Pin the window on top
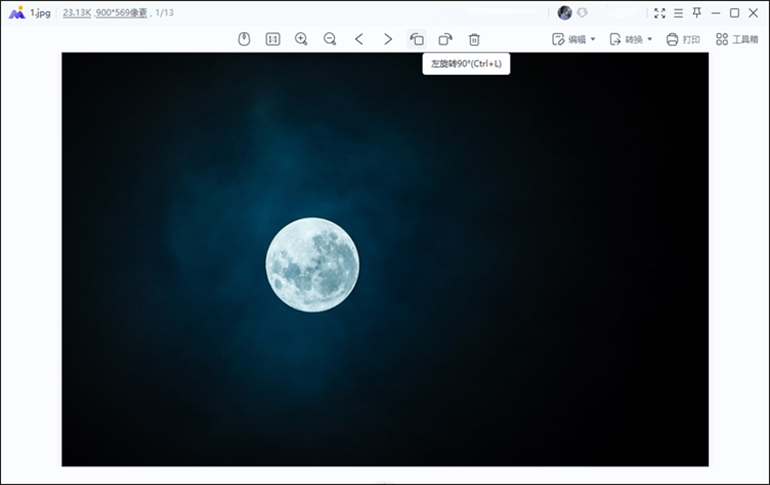770x485 pixels. coord(697,13)
